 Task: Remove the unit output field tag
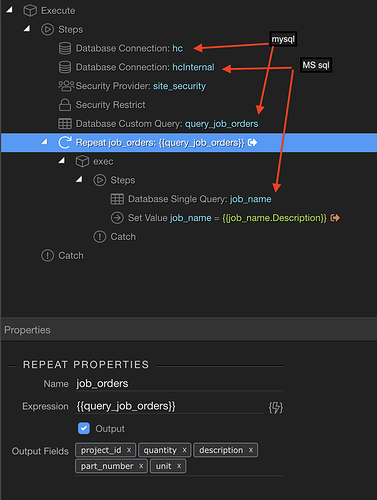click(x=179, y=466)
